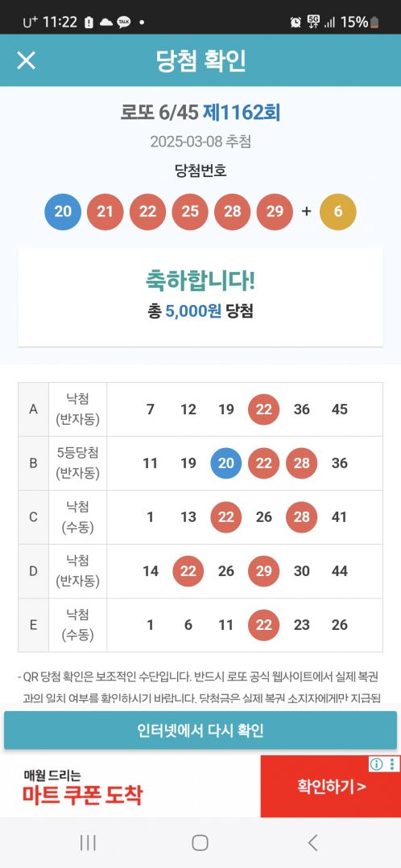The height and width of the screenshot is (868, 401).
Task: Tap 마트 쿠폰 도착 ad banner
Action: pos(130,787)
